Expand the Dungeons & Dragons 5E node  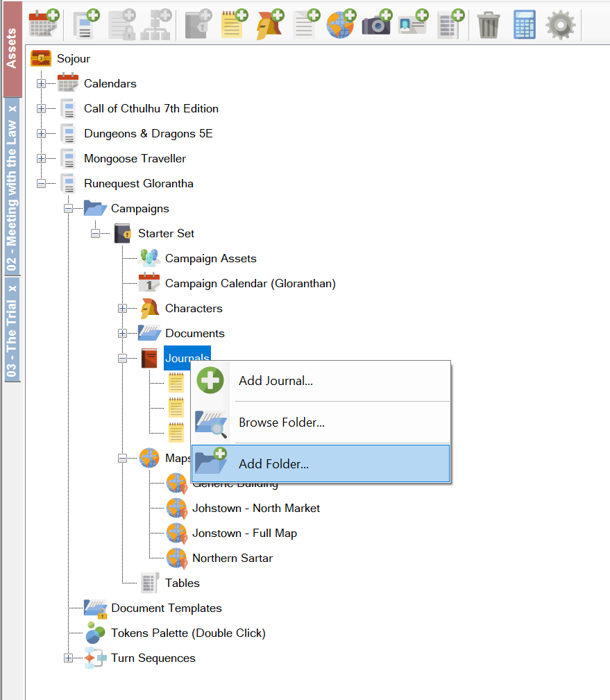tap(42, 134)
